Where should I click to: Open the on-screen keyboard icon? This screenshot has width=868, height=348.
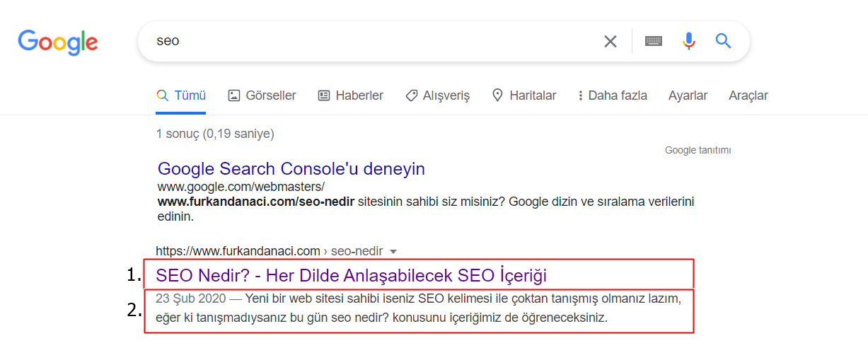pyautogui.click(x=654, y=41)
